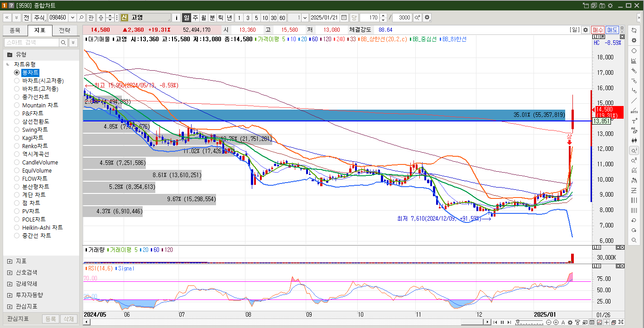Click the 등록 button at bottom left
Screen dimensions: 644x328
[x=50, y=319]
